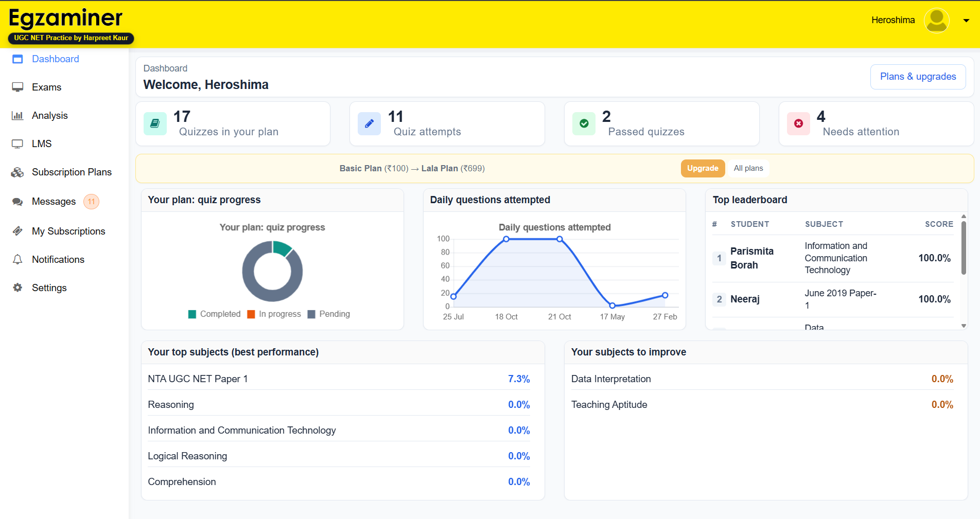Screen dimensions: 980x519
Task: Open the LMS menu item
Action: tap(42, 144)
